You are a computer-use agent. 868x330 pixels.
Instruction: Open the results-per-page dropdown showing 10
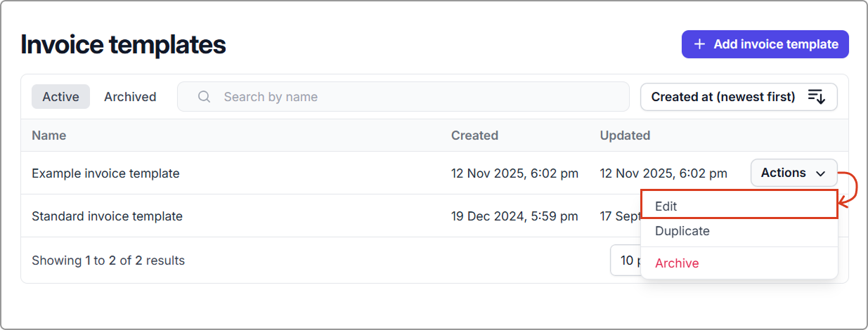(x=626, y=260)
